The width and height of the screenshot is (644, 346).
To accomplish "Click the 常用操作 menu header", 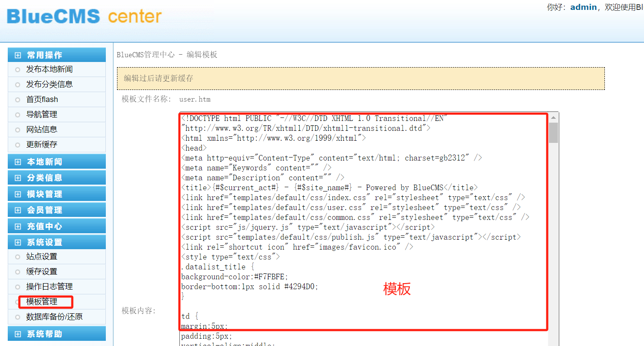I will 57,55.
